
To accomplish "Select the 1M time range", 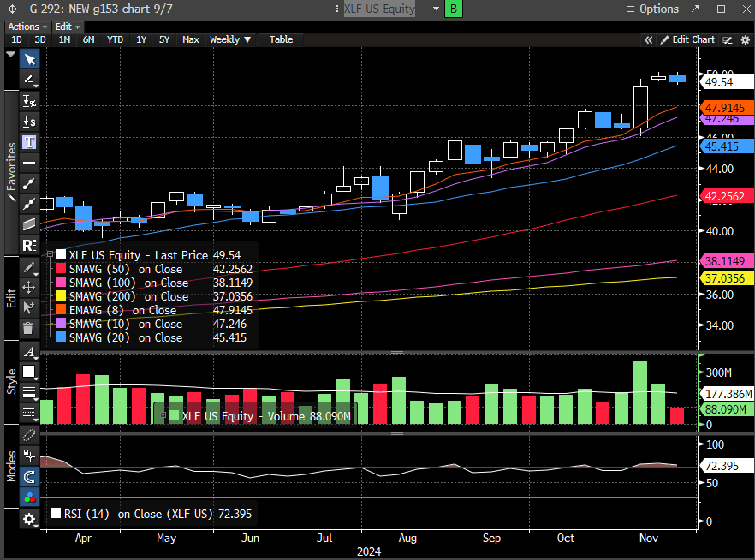I will [x=64, y=39].
